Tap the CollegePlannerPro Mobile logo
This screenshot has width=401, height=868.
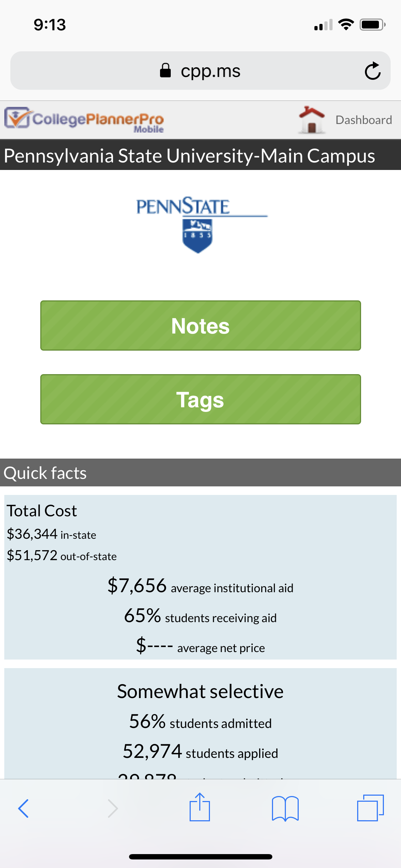84,120
